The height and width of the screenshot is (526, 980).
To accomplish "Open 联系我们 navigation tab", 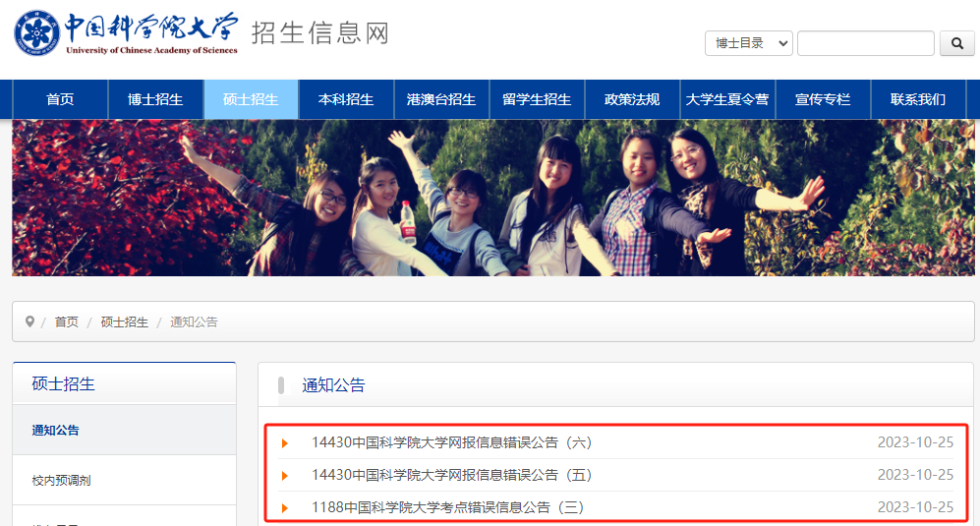I will tap(918, 99).
